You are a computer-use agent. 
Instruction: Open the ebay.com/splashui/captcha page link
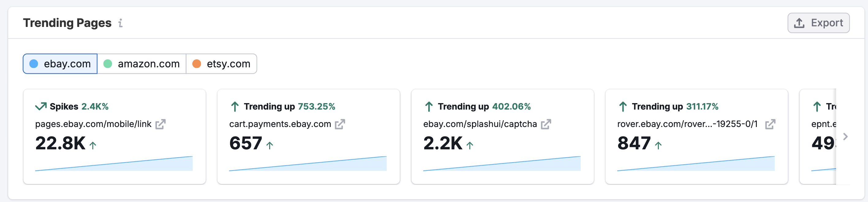point(480,124)
